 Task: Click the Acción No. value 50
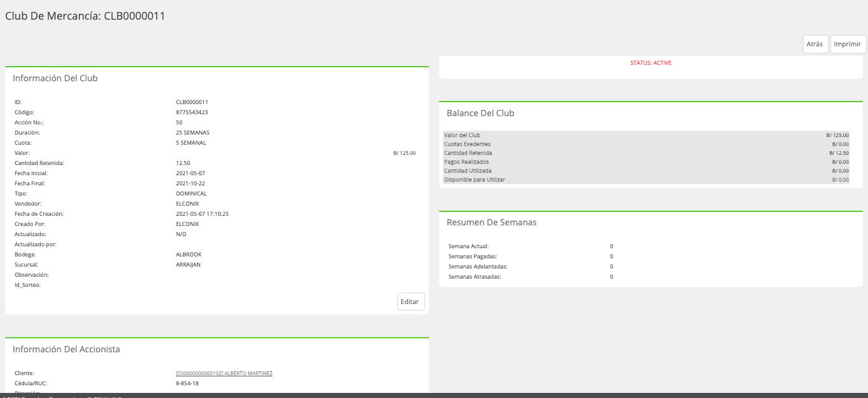(x=179, y=123)
